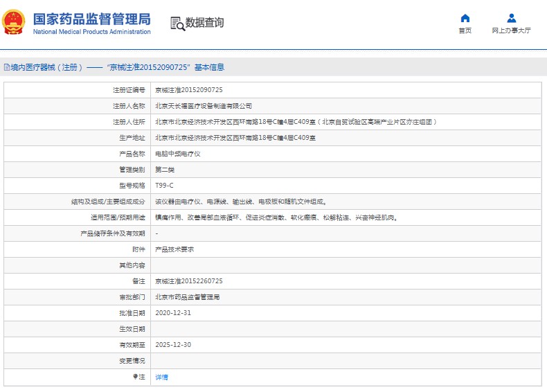Click the 生产地址 label

click(x=132, y=138)
